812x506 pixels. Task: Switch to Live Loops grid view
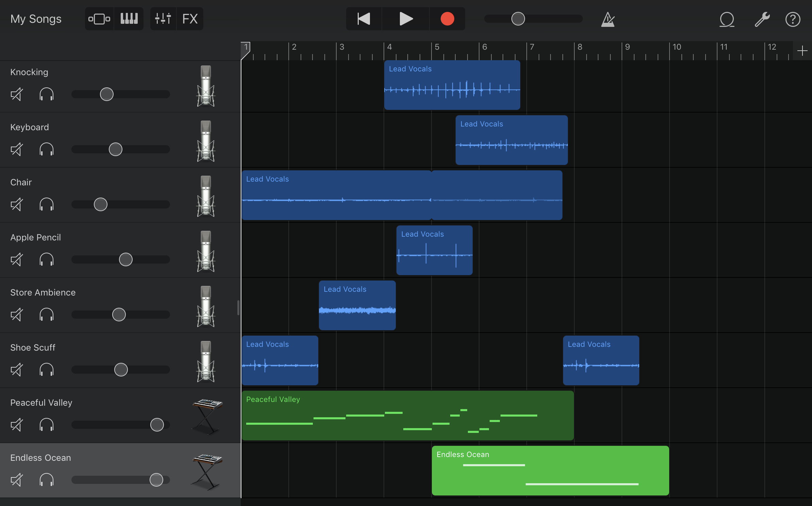click(x=99, y=19)
